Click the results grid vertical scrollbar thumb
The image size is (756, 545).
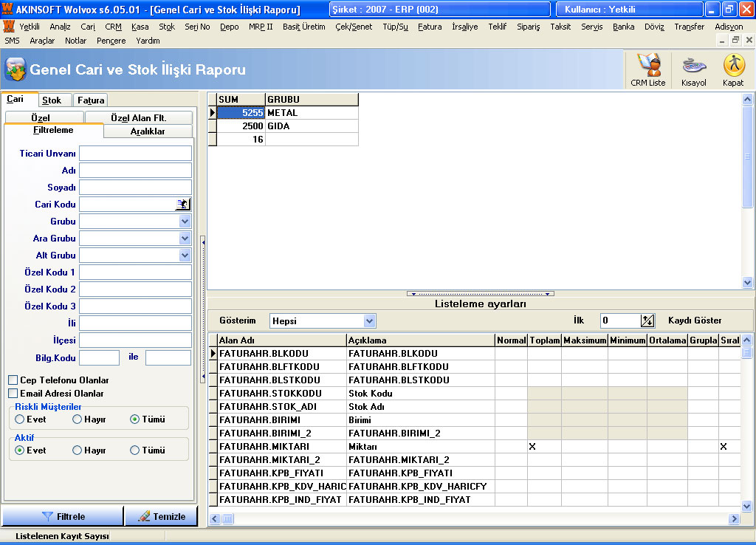click(x=747, y=157)
